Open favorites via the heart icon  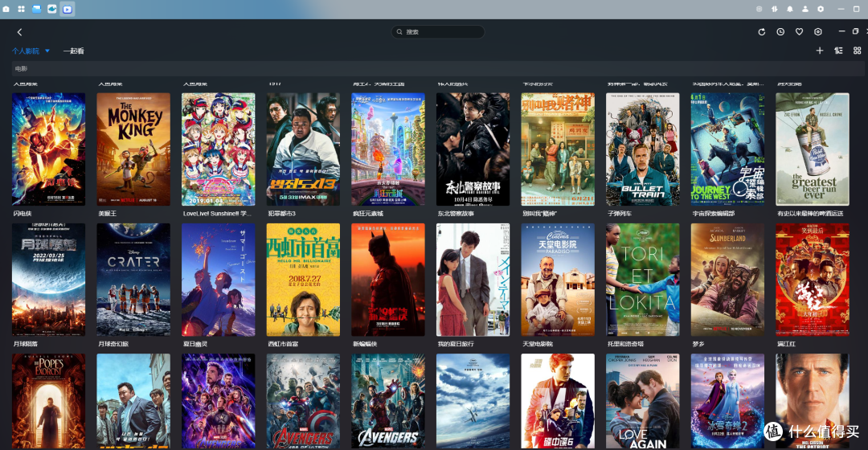[x=800, y=32]
